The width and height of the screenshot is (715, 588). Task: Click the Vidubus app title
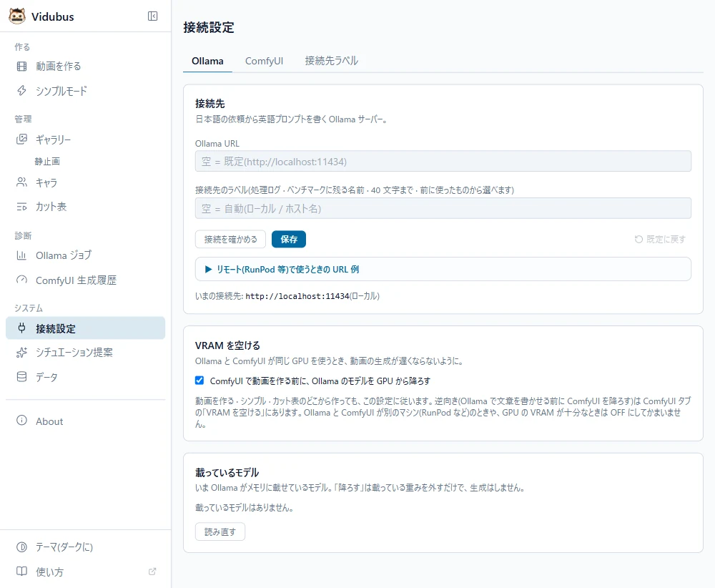coord(52,16)
